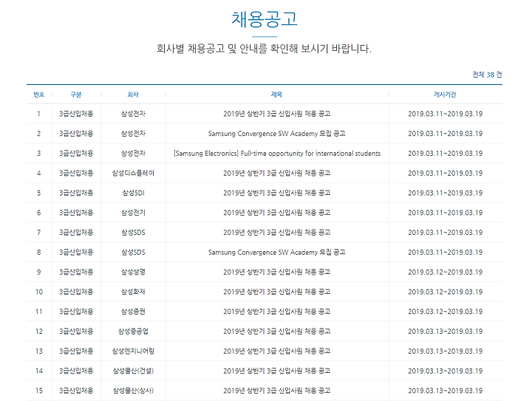The height and width of the screenshot is (401, 532).
Task: Click the 구분 column header
Action: (76, 95)
